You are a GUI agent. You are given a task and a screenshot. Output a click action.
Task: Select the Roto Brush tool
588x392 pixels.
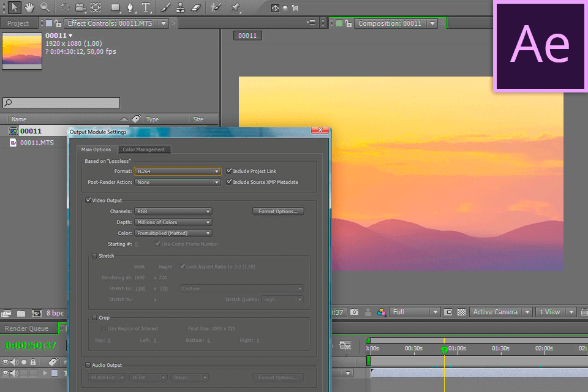[216, 7]
